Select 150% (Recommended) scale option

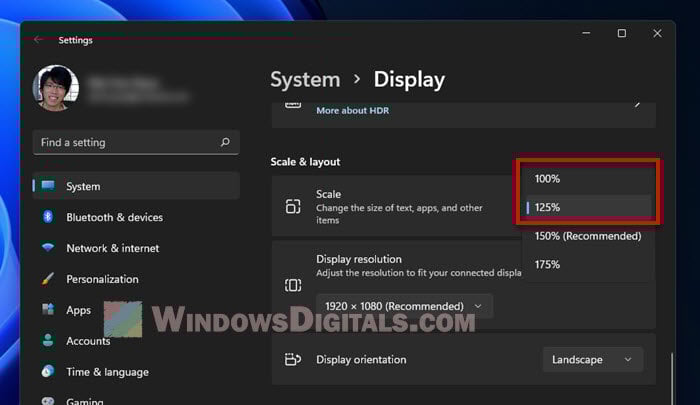point(588,236)
